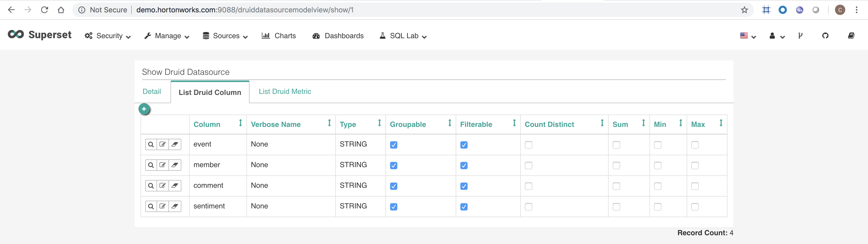Toggle Count Distinct checkbox for comment
868x244 pixels.
click(528, 186)
